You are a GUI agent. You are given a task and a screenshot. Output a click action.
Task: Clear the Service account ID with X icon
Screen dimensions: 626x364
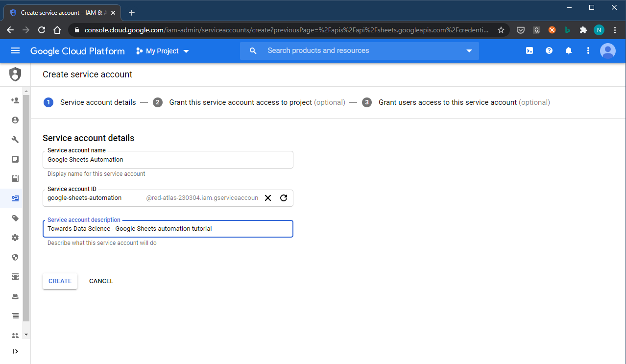tap(268, 198)
